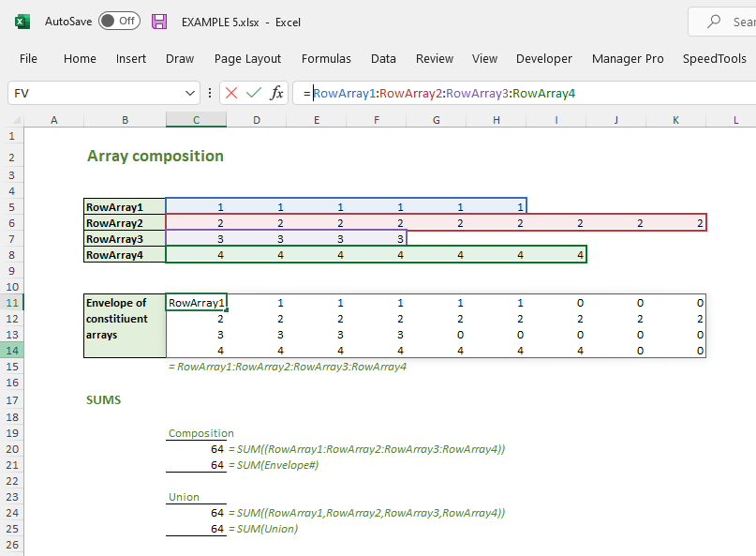Click the 'Array composition' title cell
The image size is (756, 556).
coord(156,156)
